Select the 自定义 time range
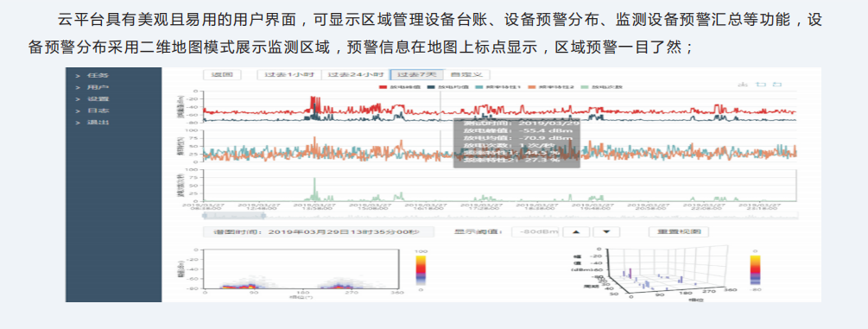Viewport: 868px width, 329px height. [466, 75]
